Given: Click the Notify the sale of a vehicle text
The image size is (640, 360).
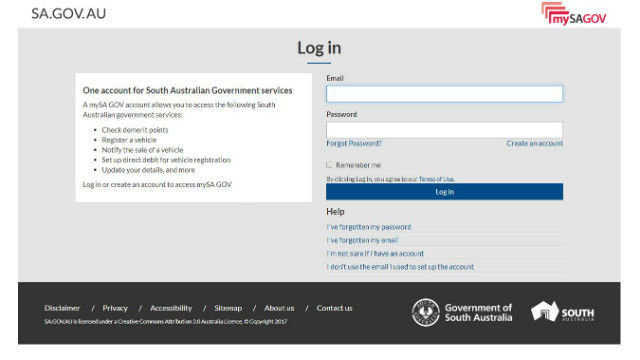Looking at the screenshot, I should point(142,150).
